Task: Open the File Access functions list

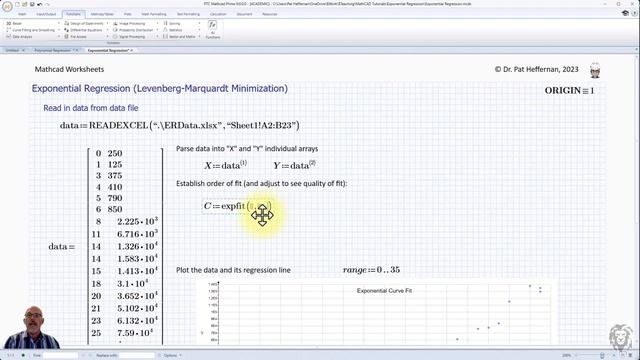Action: coord(86,36)
